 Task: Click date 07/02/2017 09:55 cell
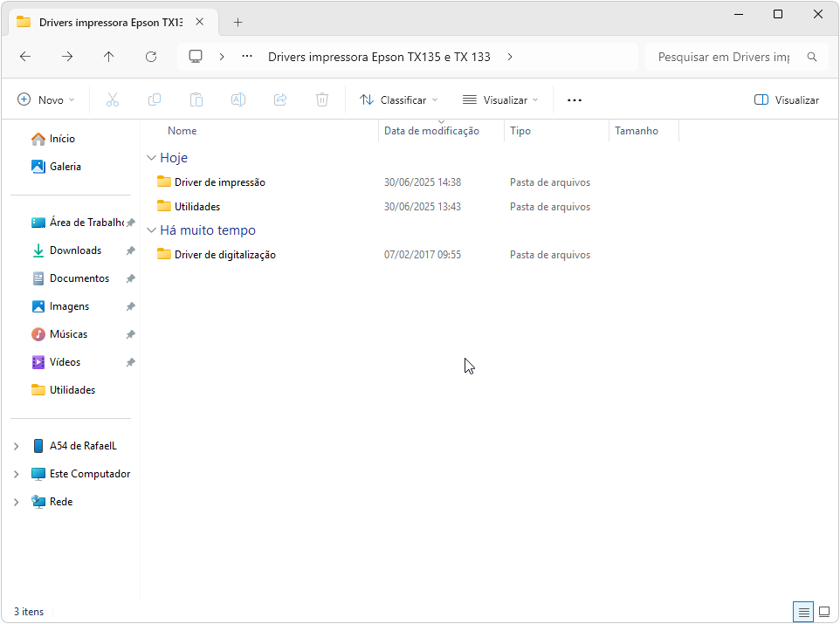(423, 255)
